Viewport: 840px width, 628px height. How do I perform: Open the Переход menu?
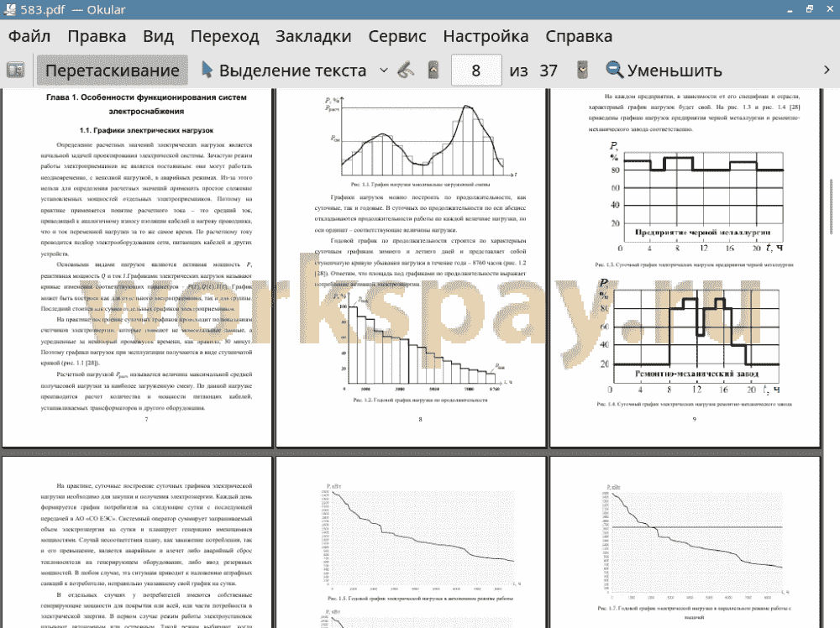point(225,36)
